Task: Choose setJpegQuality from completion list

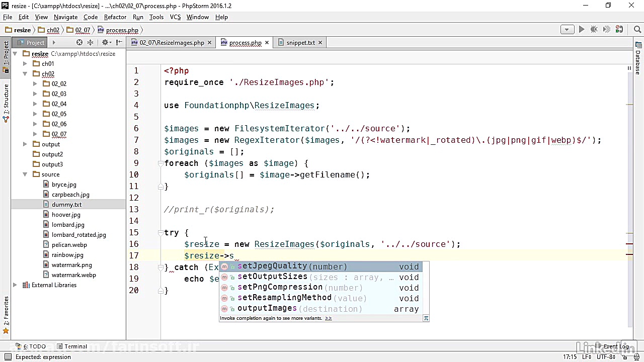Action: pyautogui.click(x=320, y=266)
